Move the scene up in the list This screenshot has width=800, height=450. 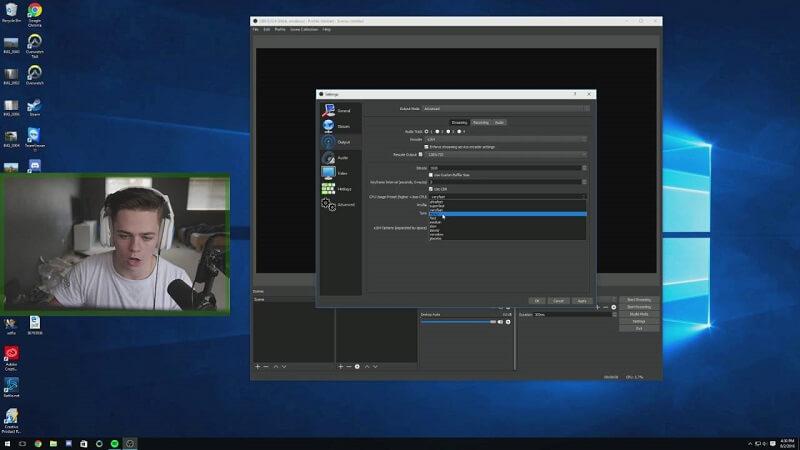click(x=276, y=366)
